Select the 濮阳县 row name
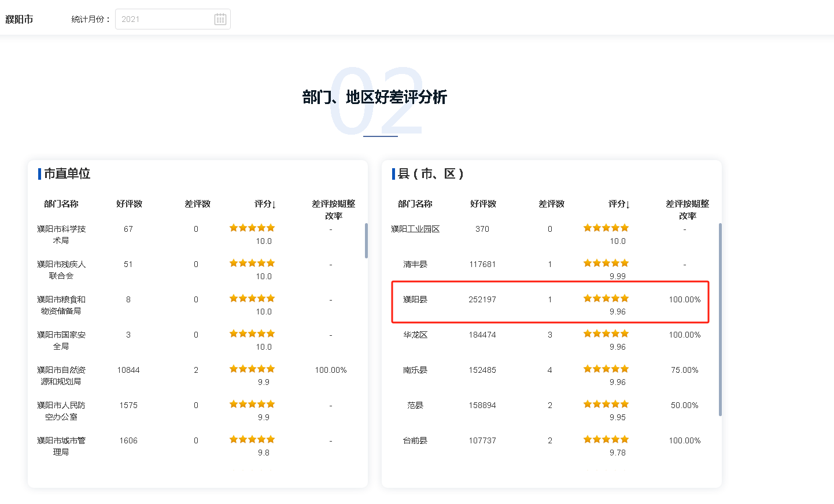 [415, 299]
